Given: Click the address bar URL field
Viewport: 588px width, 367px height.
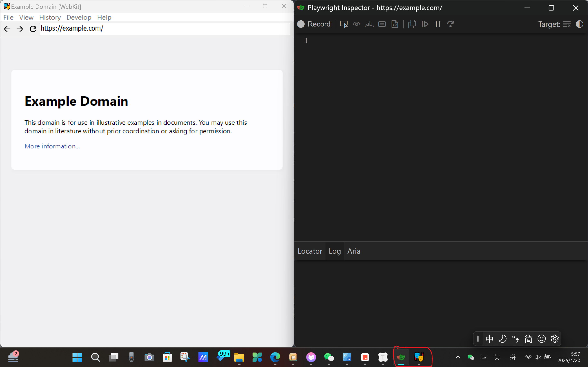Looking at the screenshot, I should point(165,29).
